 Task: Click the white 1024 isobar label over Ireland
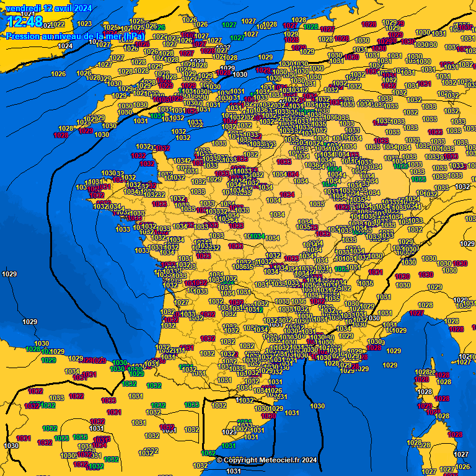64,46
